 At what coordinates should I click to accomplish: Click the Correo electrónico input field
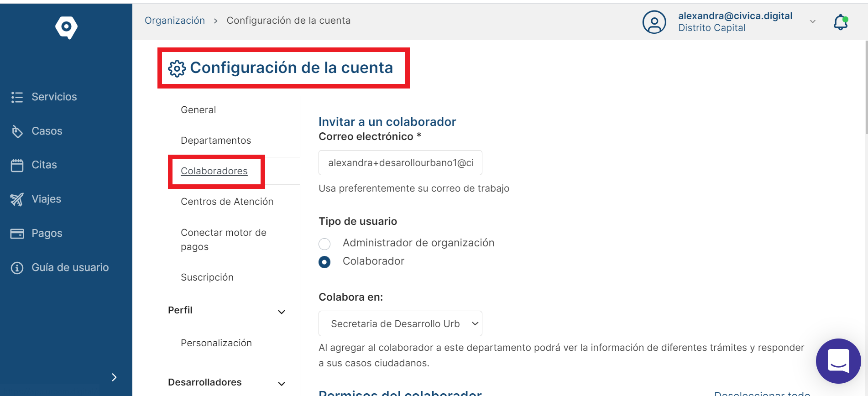[400, 163]
